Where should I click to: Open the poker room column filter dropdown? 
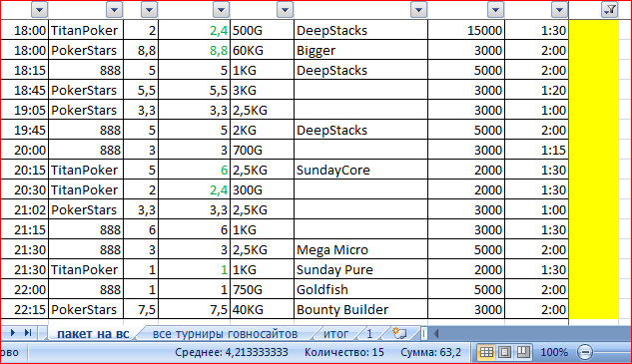tap(114, 10)
